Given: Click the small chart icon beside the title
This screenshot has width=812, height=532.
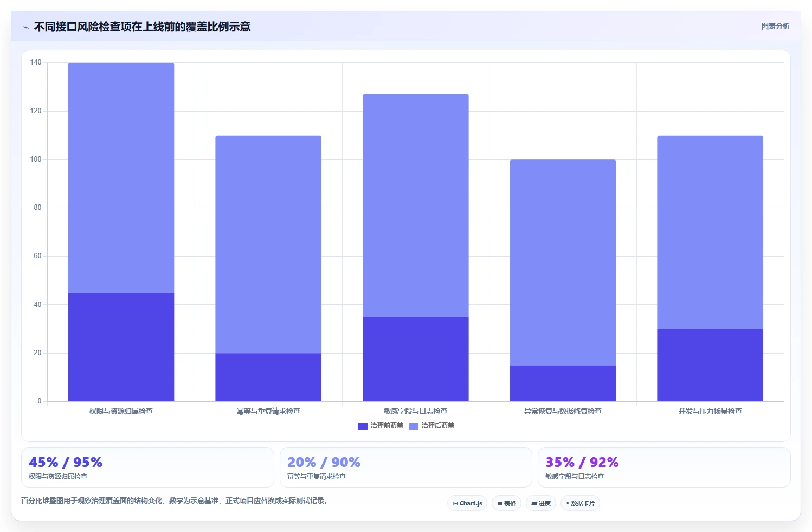Looking at the screenshot, I should [x=25, y=27].
